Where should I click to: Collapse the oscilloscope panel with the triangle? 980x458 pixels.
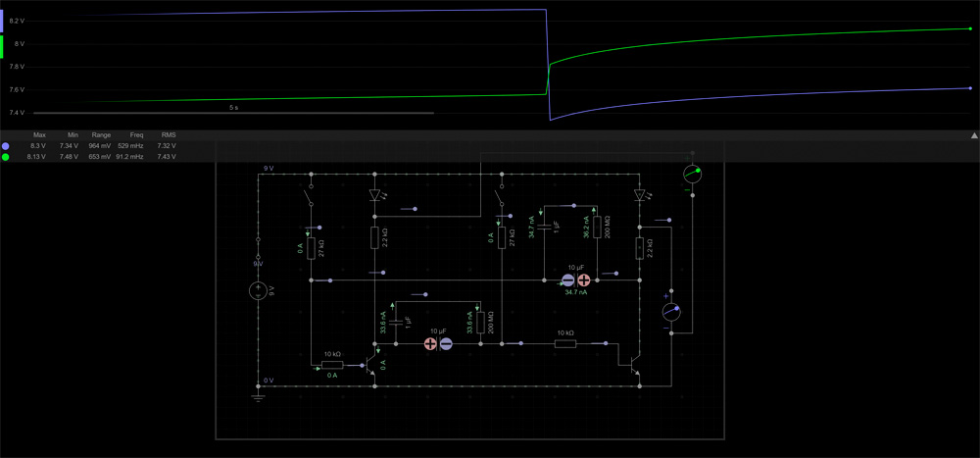[x=973, y=135]
